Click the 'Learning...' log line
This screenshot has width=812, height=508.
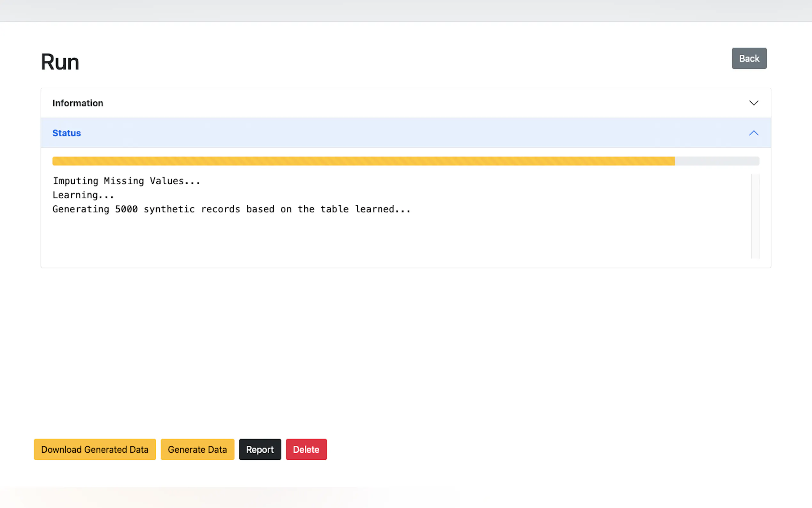83,195
